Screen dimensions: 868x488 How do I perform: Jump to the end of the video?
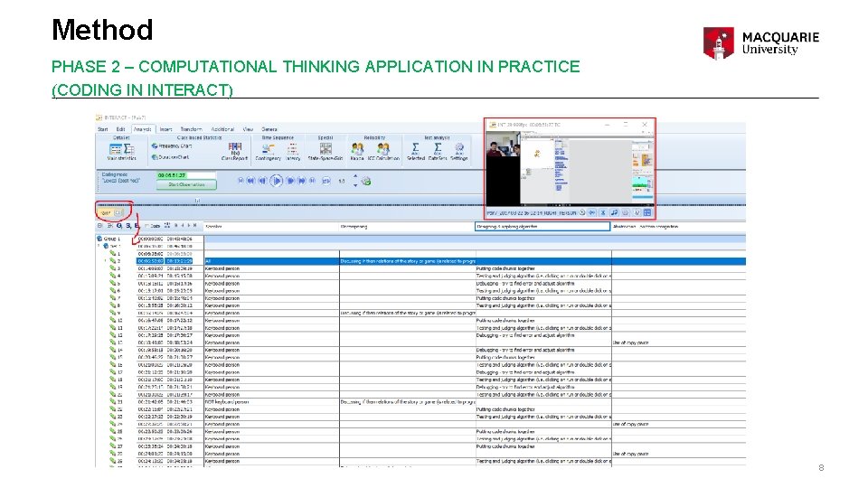(312, 181)
